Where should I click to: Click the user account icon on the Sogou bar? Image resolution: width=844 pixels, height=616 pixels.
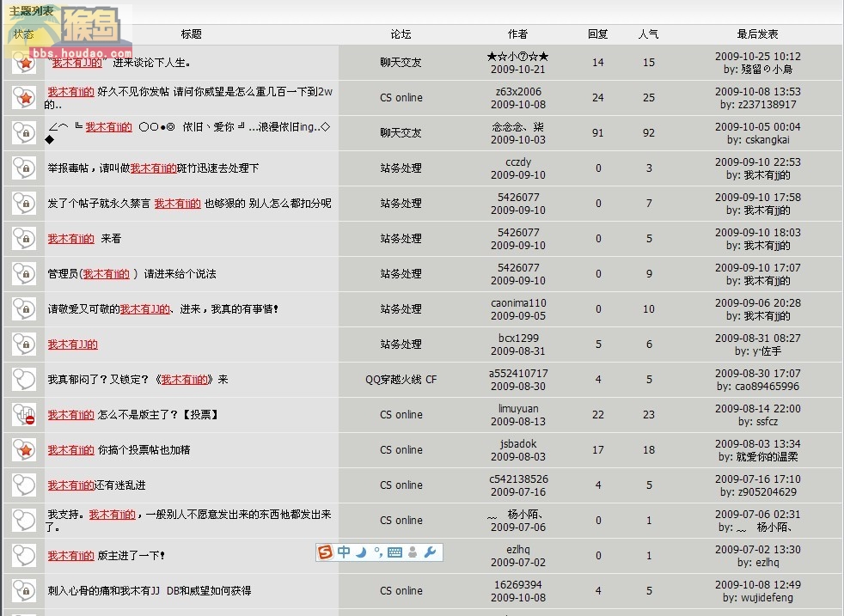(x=413, y=552)
